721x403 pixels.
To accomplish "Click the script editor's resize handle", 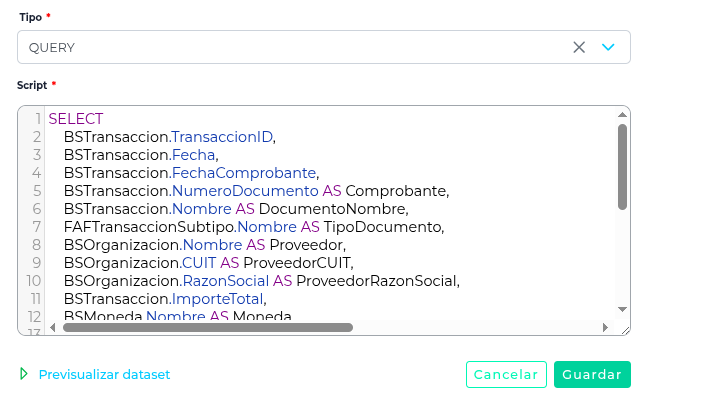I will (x=623, y=328).
